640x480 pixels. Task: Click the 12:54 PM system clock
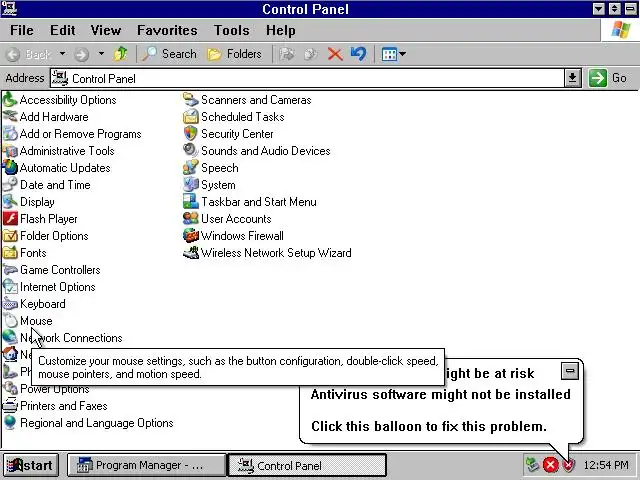(606, 465)
